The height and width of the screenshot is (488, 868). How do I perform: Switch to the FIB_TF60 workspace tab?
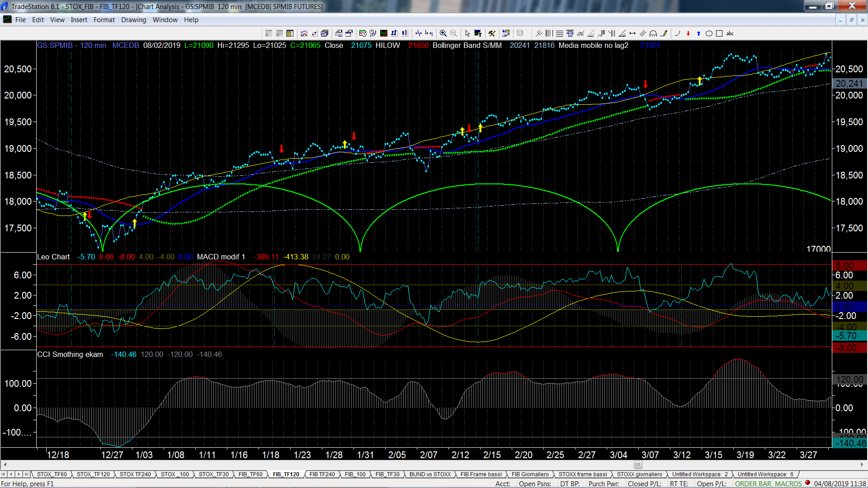(x=250, y=474)
